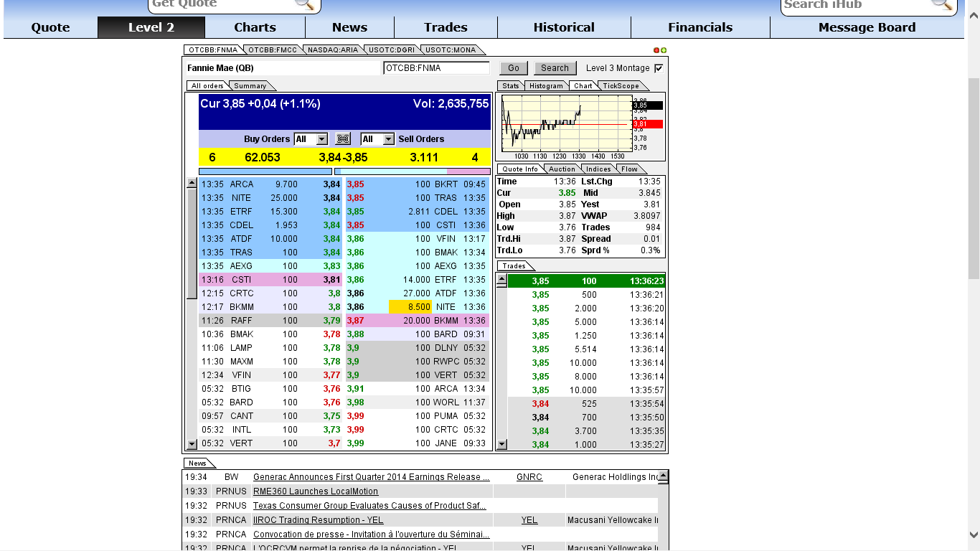Click the Trades panel tab above the trade list

click(514, 266)
